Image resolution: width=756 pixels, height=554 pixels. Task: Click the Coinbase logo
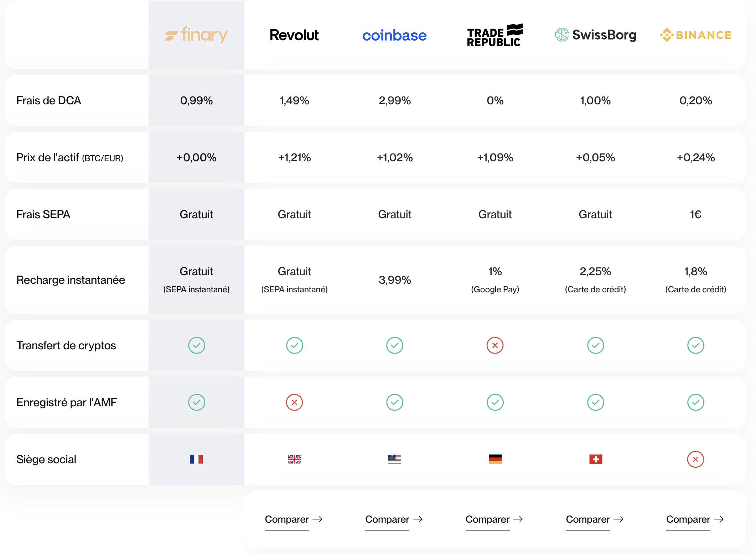pyautogui.click(x=394, y=35)
